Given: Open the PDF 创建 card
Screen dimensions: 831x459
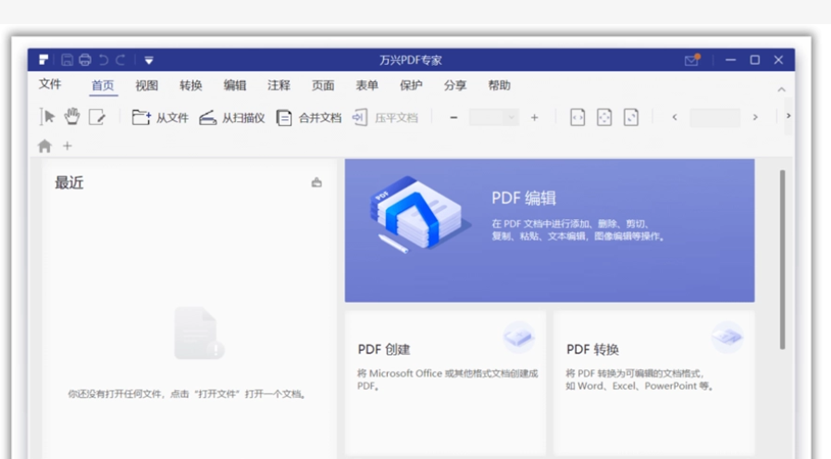Looking at the screenshot, I should [445, 384].
